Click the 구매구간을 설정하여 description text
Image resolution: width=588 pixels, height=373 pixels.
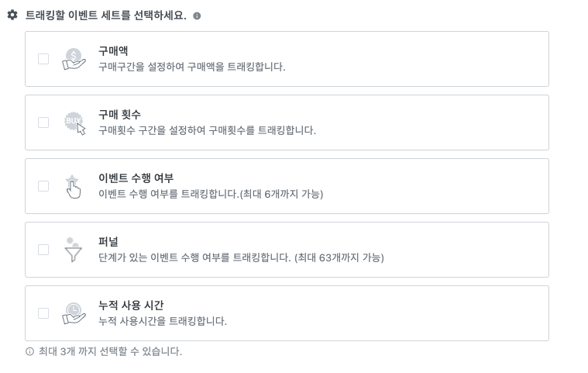tap(192, 67)
